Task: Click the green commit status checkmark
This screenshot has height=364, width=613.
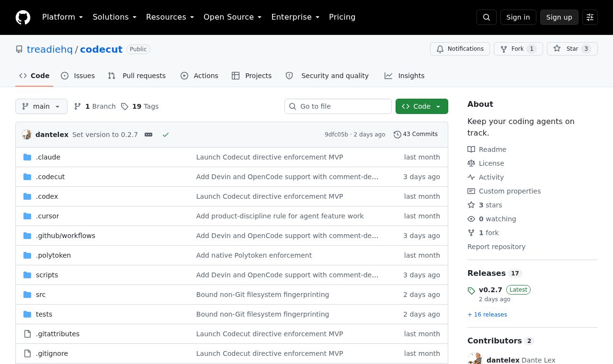Action: 166,135
